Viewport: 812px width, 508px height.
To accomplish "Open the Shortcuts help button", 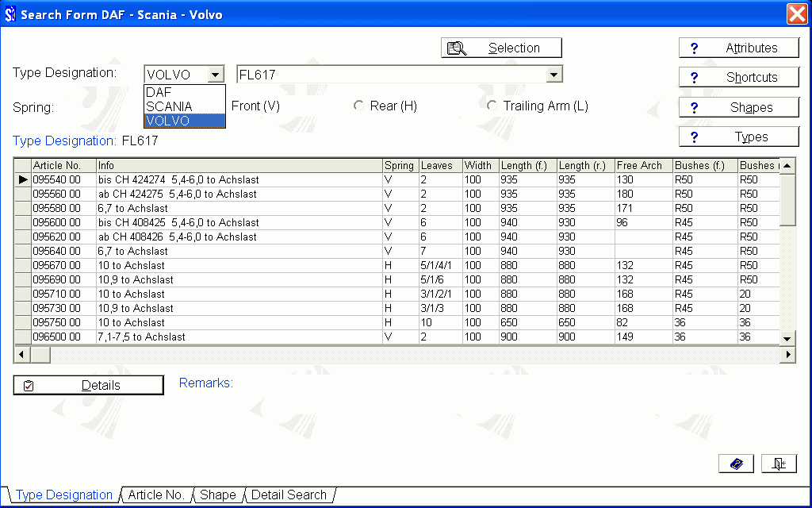I will click(739, 77).
